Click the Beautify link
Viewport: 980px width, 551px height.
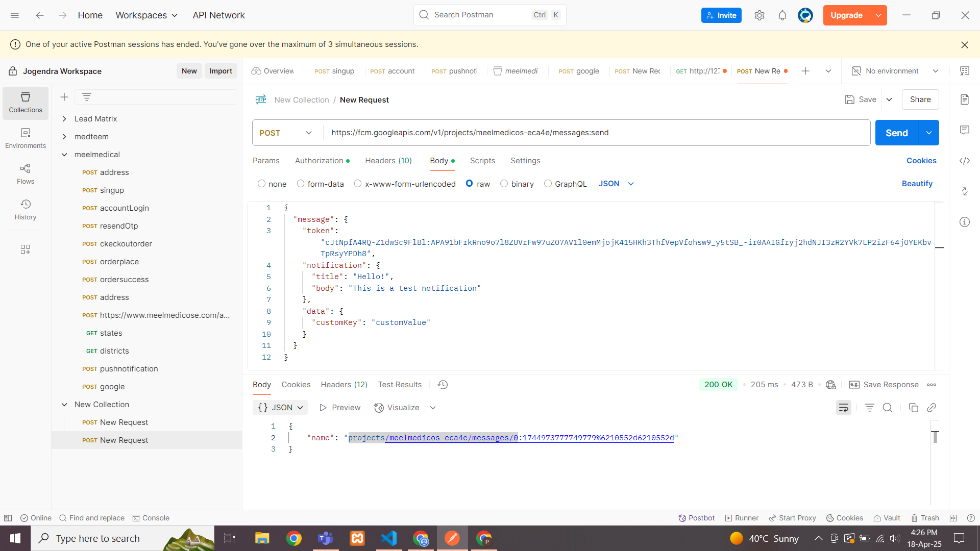[917, 184]
